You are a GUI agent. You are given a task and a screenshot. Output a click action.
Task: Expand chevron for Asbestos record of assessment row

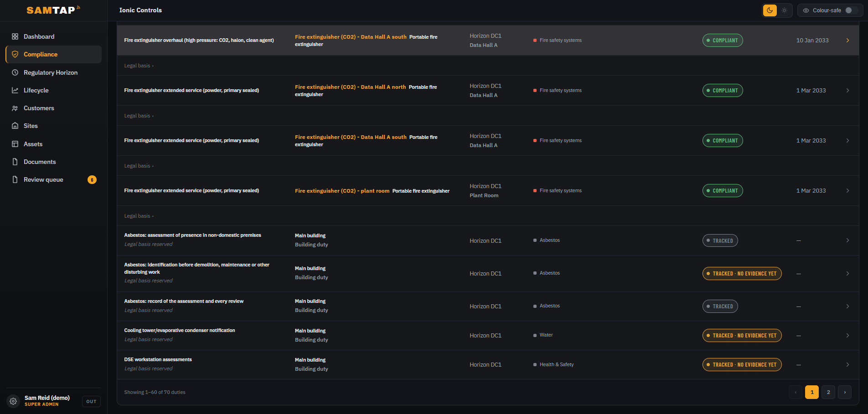click(847, 307)
